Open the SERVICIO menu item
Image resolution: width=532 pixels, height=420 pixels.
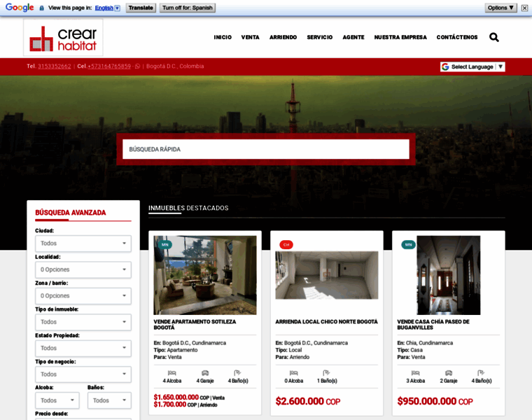(x=320, y=37)
